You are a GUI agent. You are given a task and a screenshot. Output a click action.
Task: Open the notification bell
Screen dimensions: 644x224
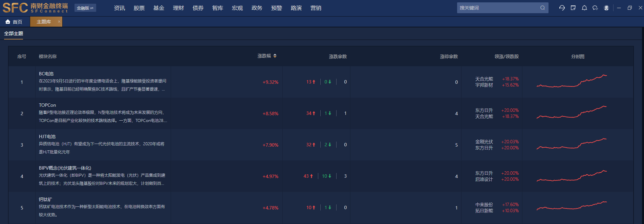584,8
